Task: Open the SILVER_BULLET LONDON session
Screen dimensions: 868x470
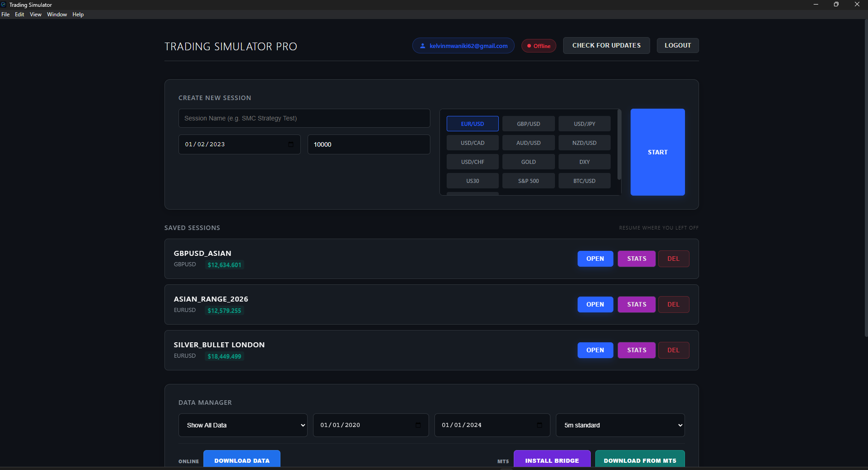Action: [595, 350]
